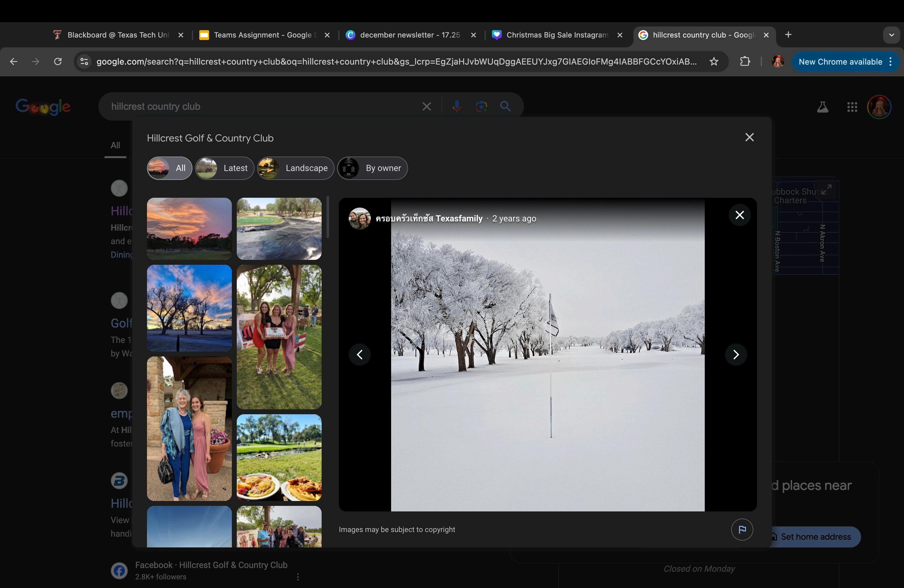The image size is (904, 588).
Task: Switch to the december newsletter tab
Action: tap(410, 35)
